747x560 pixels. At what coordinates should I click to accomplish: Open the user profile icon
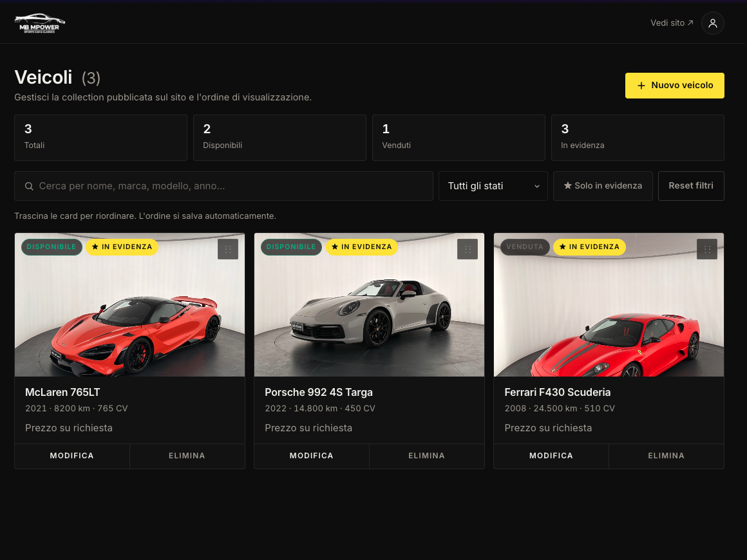(712, 23)
